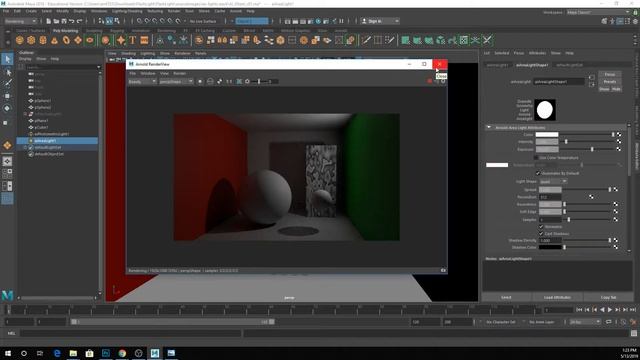640x360 pixels.
Task: Select the Paint selection brush tool
Action: click(x=8, y=83)
